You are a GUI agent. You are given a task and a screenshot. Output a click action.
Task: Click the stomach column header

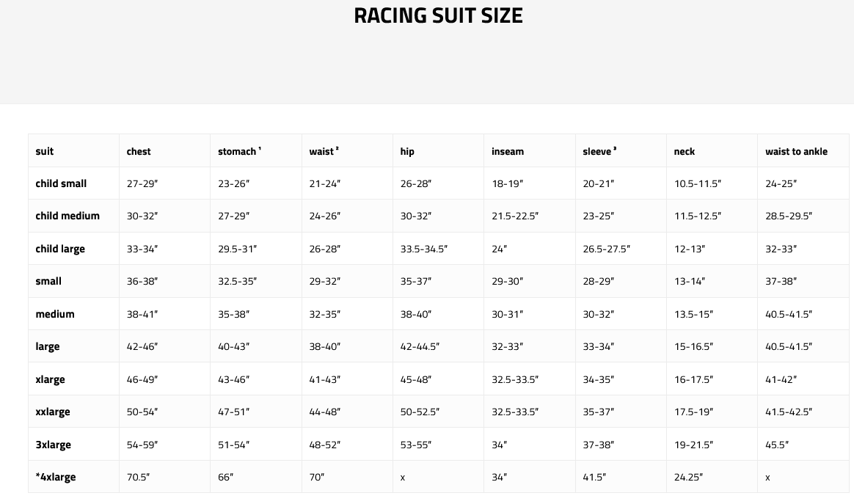[x=238, y=151]
